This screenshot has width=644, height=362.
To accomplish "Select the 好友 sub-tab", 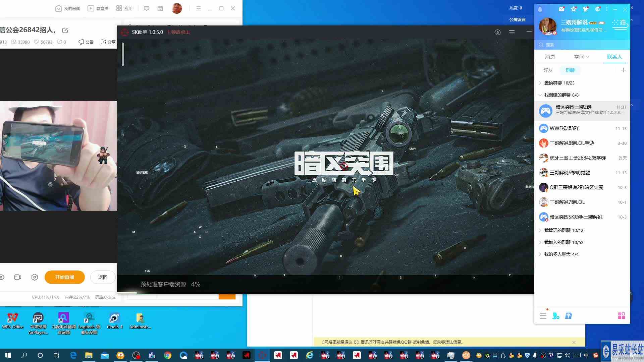I will 548,70.
